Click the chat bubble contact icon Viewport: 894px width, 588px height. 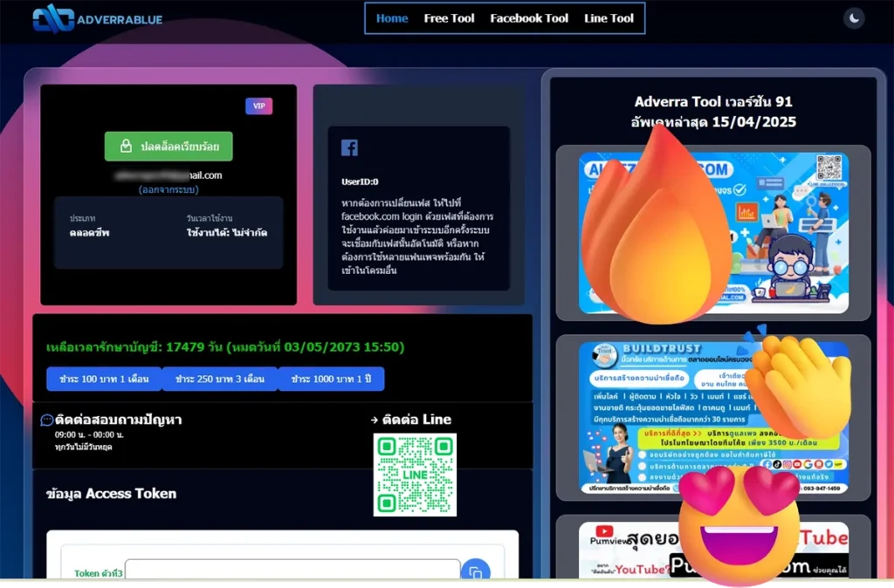click(47, 420)
